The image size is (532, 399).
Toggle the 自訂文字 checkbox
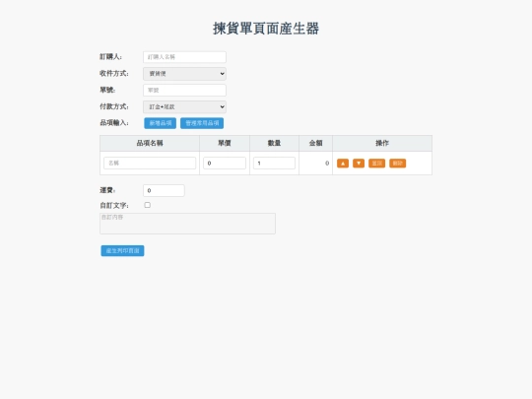(147, 205)
